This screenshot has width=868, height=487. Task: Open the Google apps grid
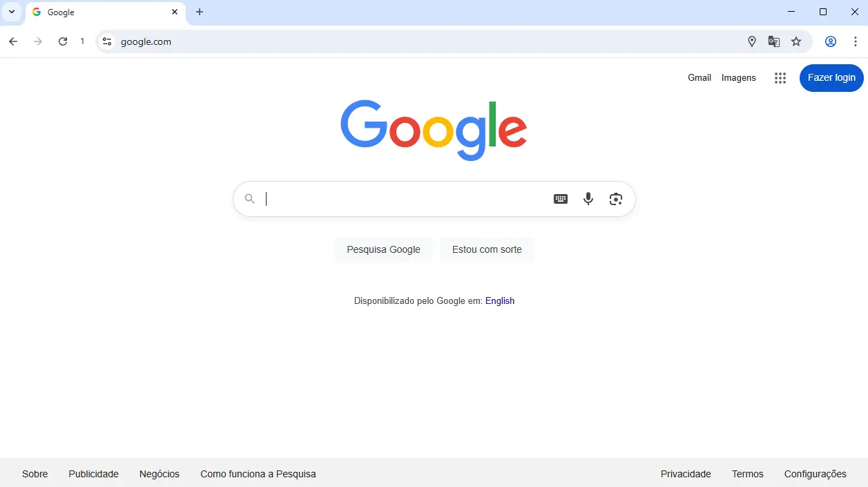point(780,78)
